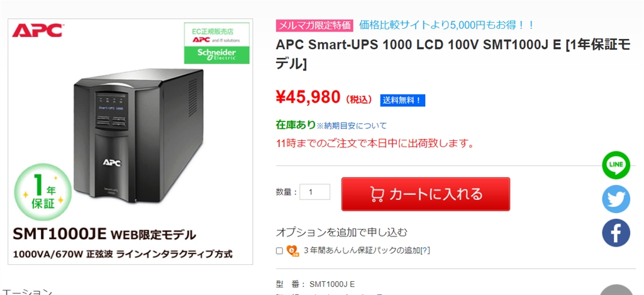Click the green 1年保証 warranty badge
Screen dimensions: 644x295
[x=43, y=192]
